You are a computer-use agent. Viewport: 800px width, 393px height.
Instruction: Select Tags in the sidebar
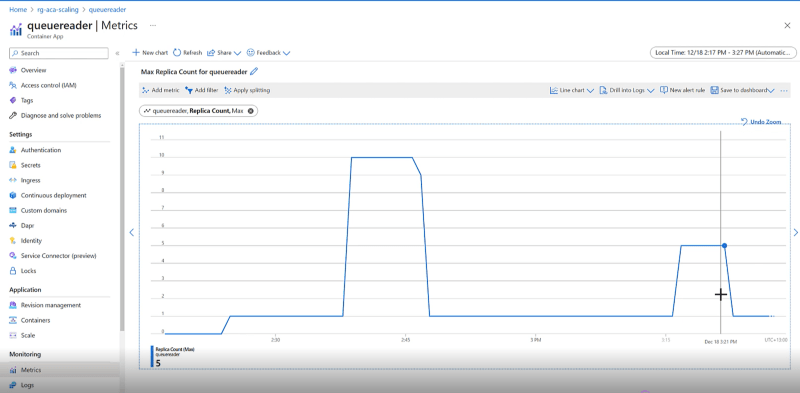[27, 101]
